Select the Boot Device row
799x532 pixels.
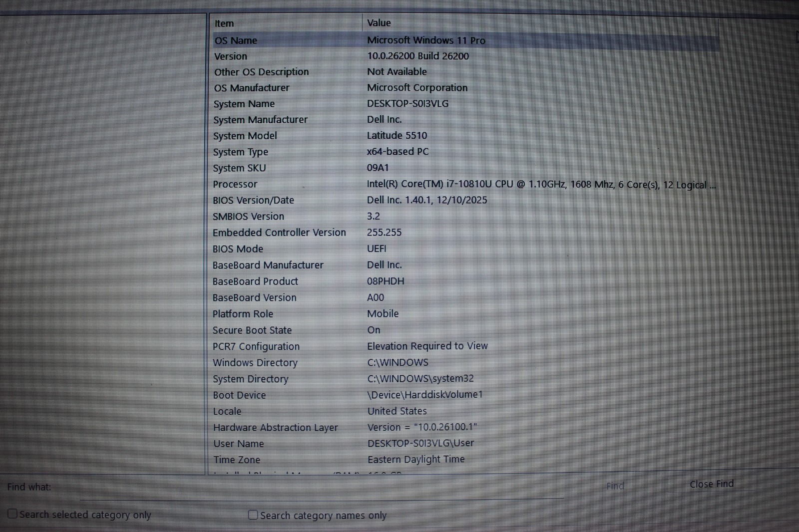465,395
